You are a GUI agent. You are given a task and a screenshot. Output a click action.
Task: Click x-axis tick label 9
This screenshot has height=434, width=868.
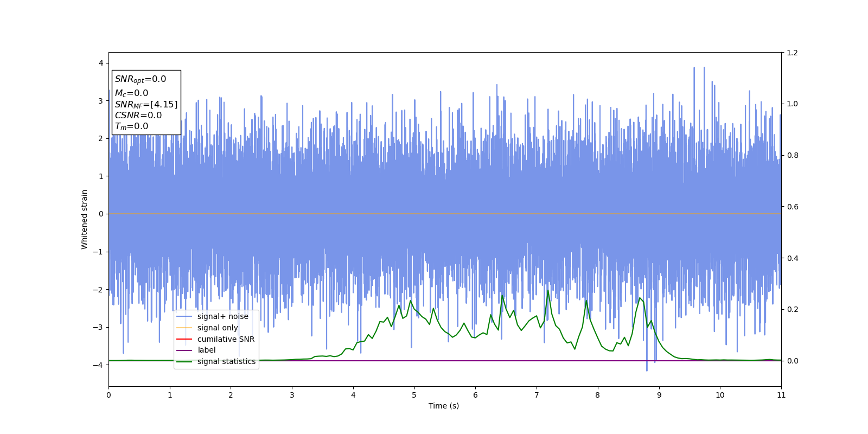click(x=659, y=395)
